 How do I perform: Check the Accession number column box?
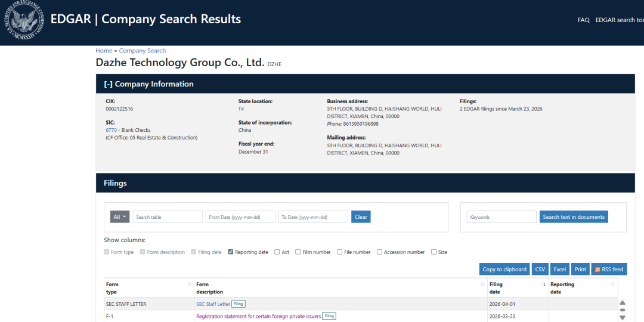pos(380,252)
